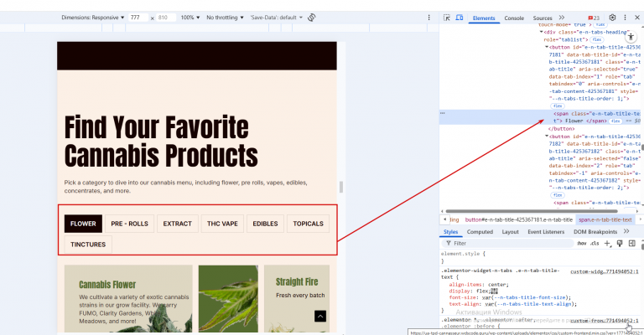Focus the styles Filter box
Viewport: 644px width, 335px height.
coord(507,243)
